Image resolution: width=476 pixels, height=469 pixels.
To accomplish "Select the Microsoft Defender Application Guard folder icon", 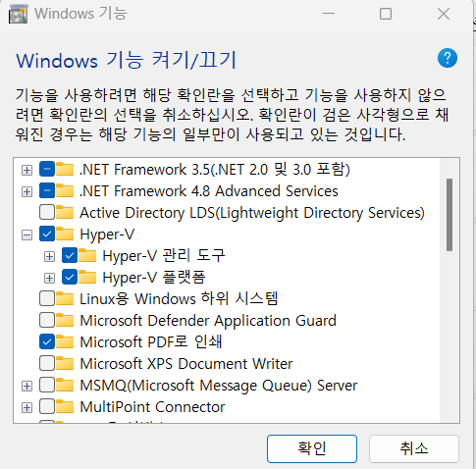I will pyautogui.click(x=65, y=320).
